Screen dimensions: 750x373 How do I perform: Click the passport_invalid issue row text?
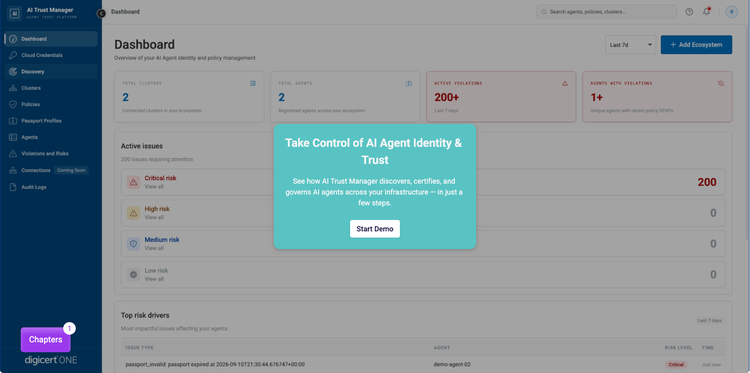(215, 364)
